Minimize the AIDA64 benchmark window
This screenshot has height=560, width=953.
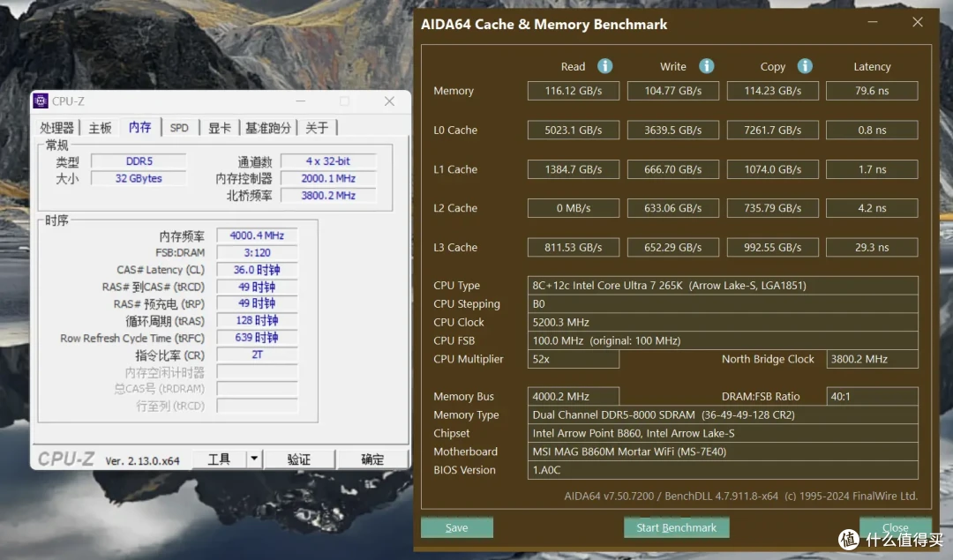pos(873,22)
